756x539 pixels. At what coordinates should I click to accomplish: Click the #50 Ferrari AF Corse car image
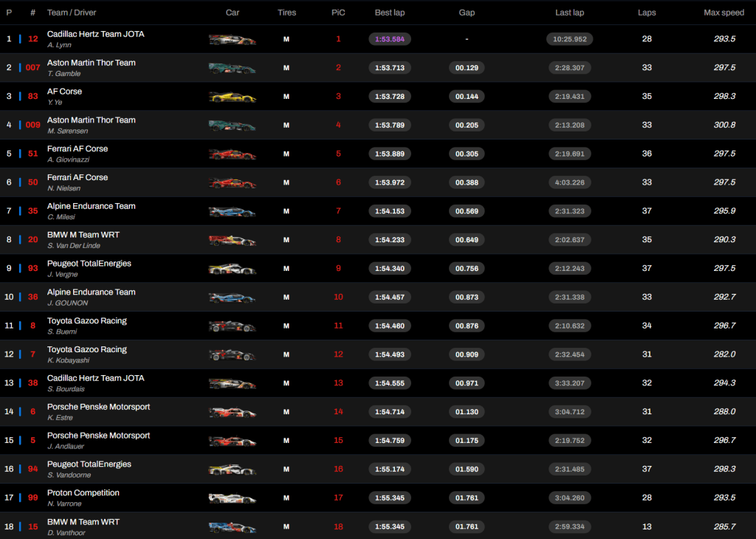point(232,183)
